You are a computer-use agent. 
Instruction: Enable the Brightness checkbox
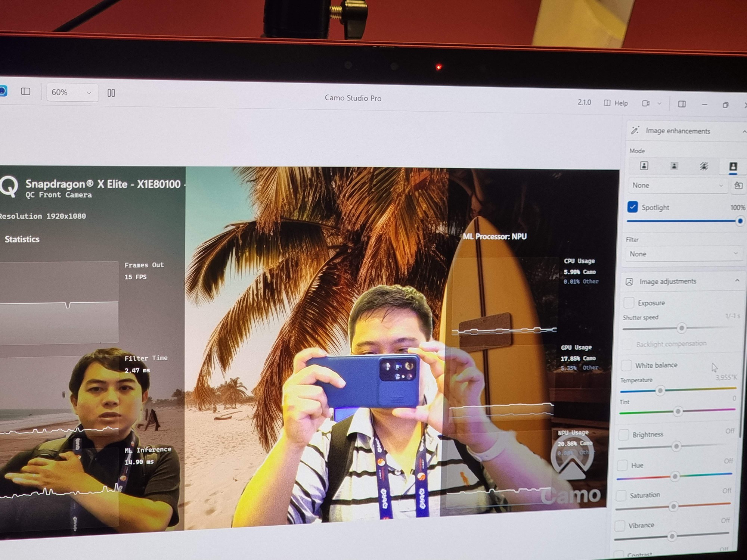pyautogui.click(x=623, y=434)
